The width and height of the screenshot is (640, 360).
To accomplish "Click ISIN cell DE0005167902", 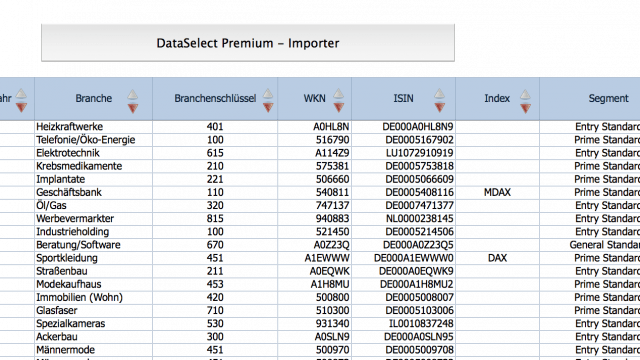I will point(403,140).
